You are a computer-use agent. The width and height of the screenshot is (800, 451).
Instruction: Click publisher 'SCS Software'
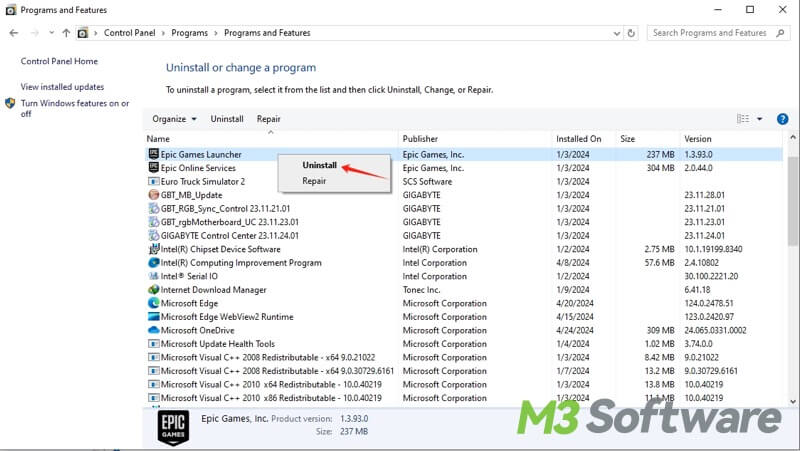pos(427,181)
